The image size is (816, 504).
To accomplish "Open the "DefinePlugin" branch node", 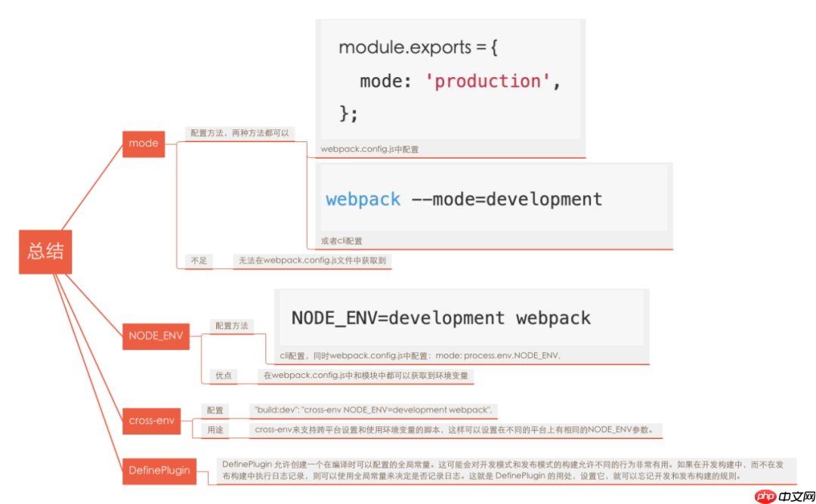I will pyautogui.click(x=159, y=472).
